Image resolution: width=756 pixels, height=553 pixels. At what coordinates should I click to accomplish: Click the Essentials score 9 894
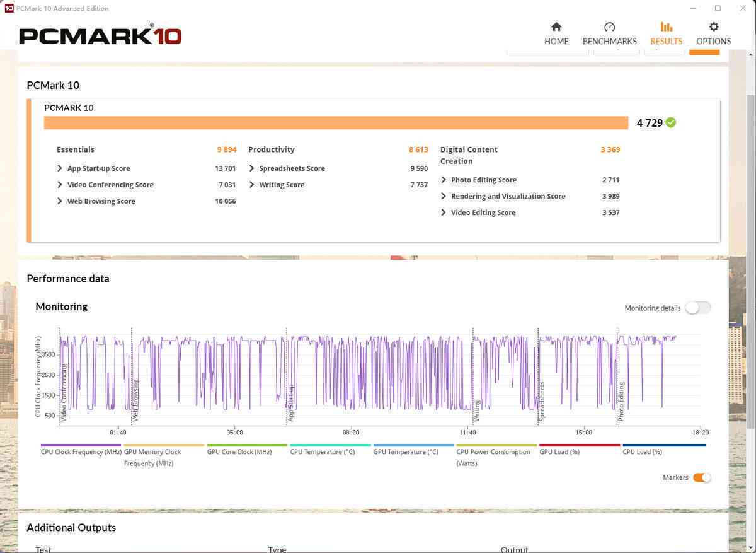coord(227,149)
